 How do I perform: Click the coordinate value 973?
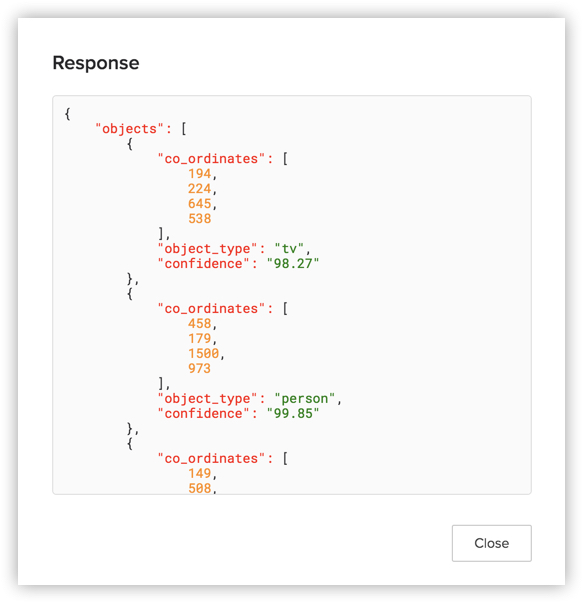(x=200, y=369)
